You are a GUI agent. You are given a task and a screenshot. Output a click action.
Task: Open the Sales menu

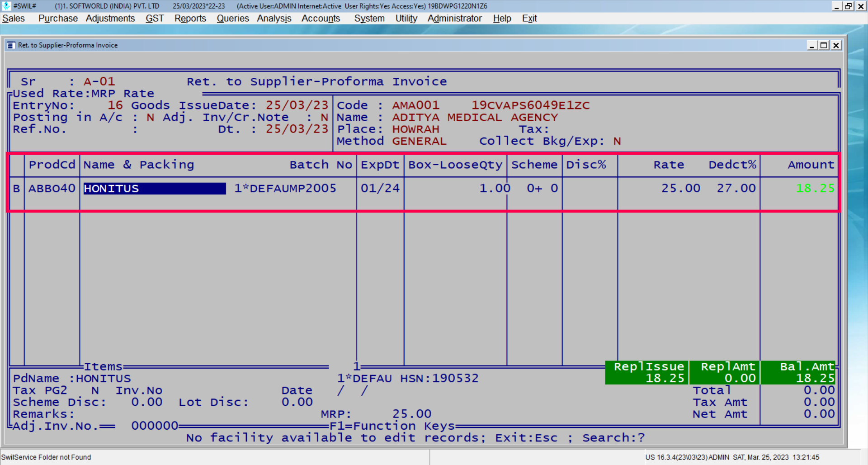point(14,19)
